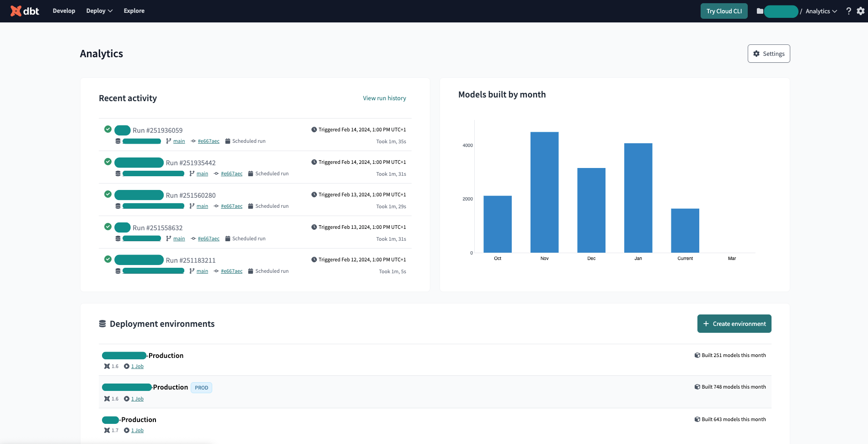Open the Analytics project dropdown
This screenshot has width=868, height=444.
pos(821,11)
